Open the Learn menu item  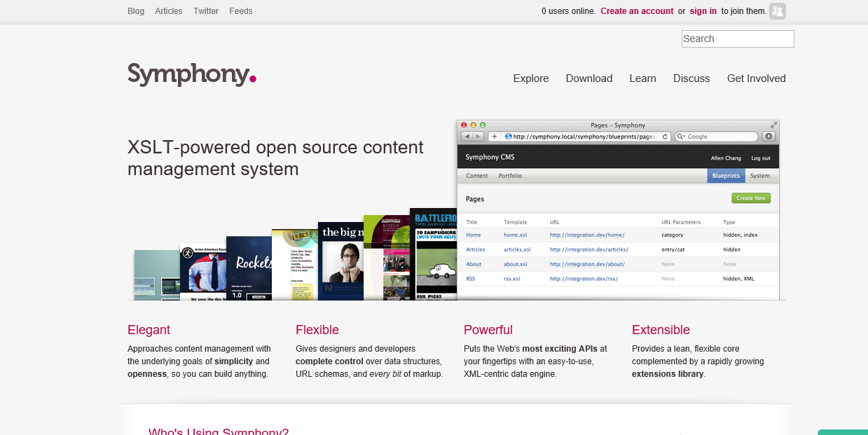[x=642, y=78]
